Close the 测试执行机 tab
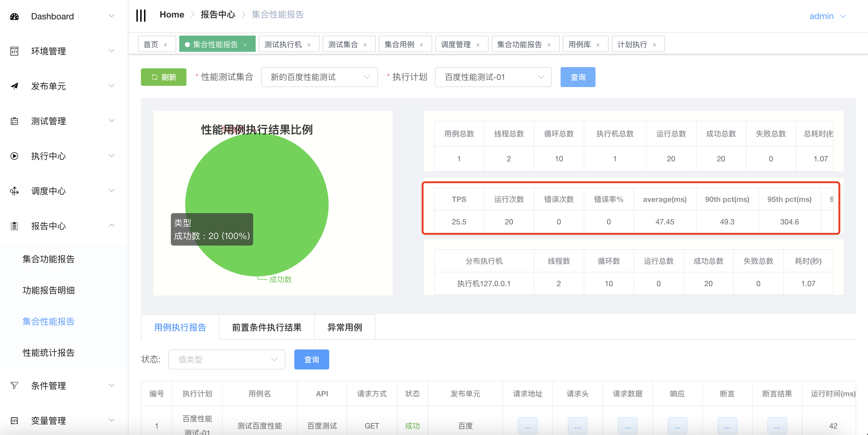 point(309,45)
